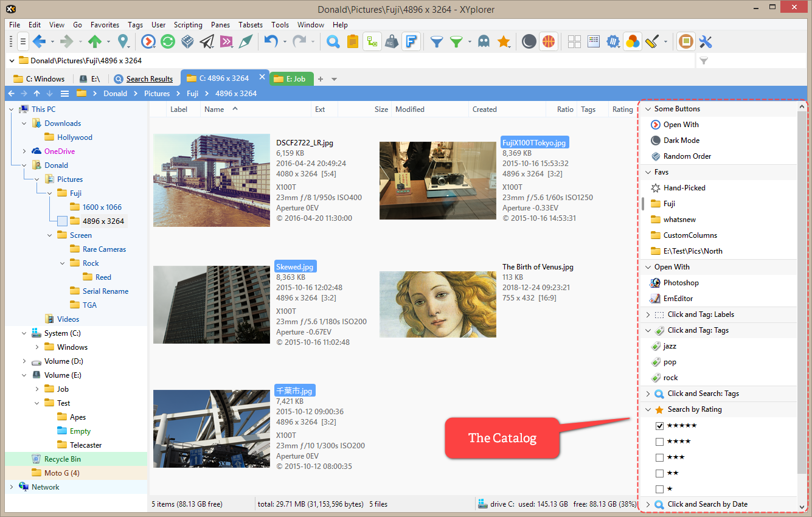Screen dimensions: 812x517
Task: Expand the Click and Tag: Labels category
Action: 648,314
